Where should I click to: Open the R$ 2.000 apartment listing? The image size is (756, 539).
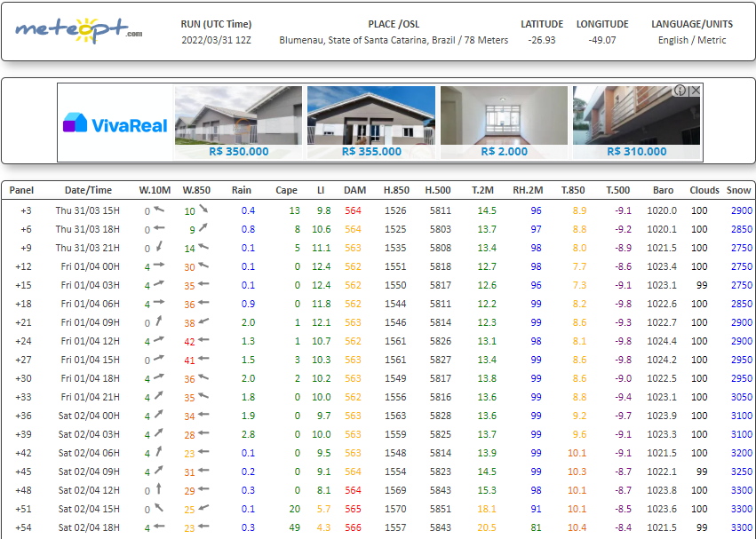[505, 123]
